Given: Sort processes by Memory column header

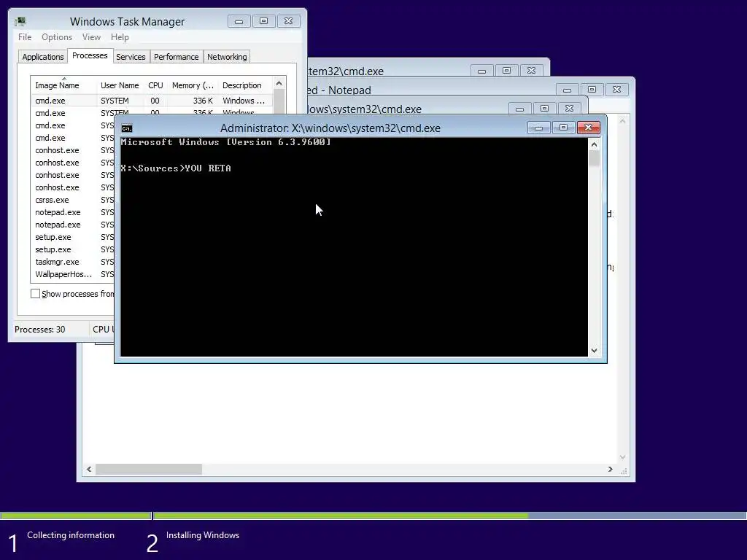Looking at the screenshot, I should (x=193, y=85).
